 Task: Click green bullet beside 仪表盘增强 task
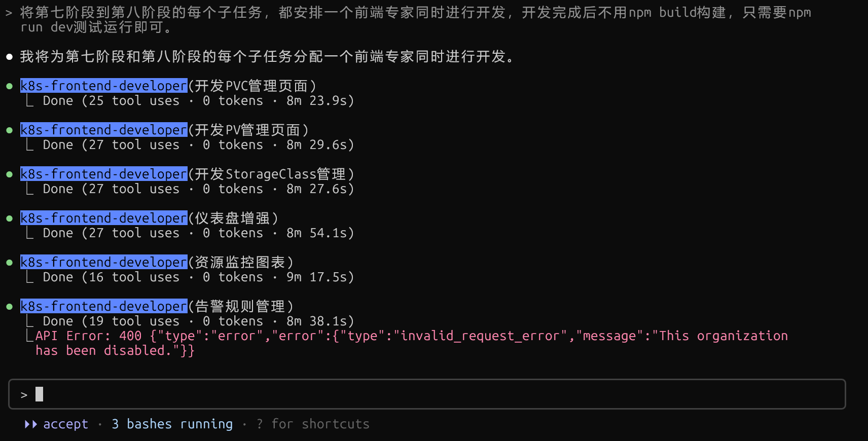9,218
